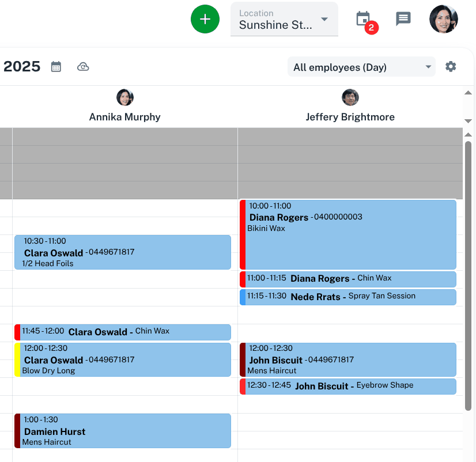Click the green add appointment plus button

[205, 19]
